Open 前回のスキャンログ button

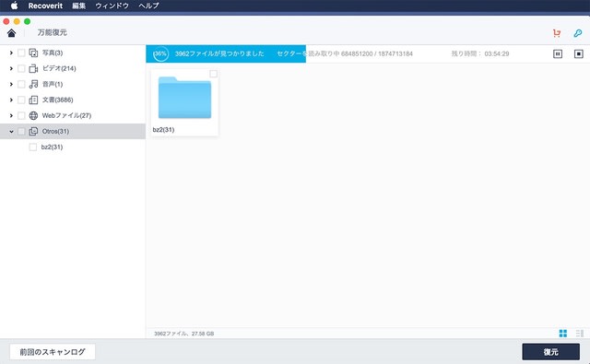click(x=53, y=352)
